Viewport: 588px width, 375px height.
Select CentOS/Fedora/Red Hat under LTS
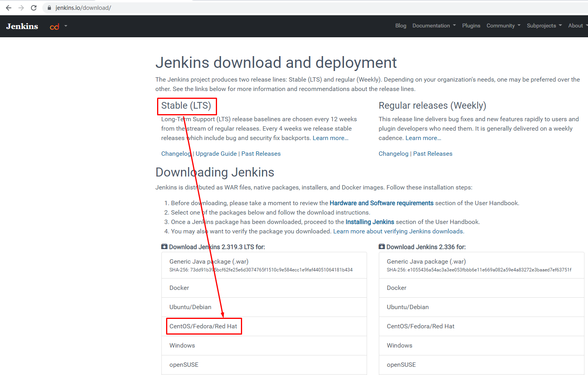point(203,326)
